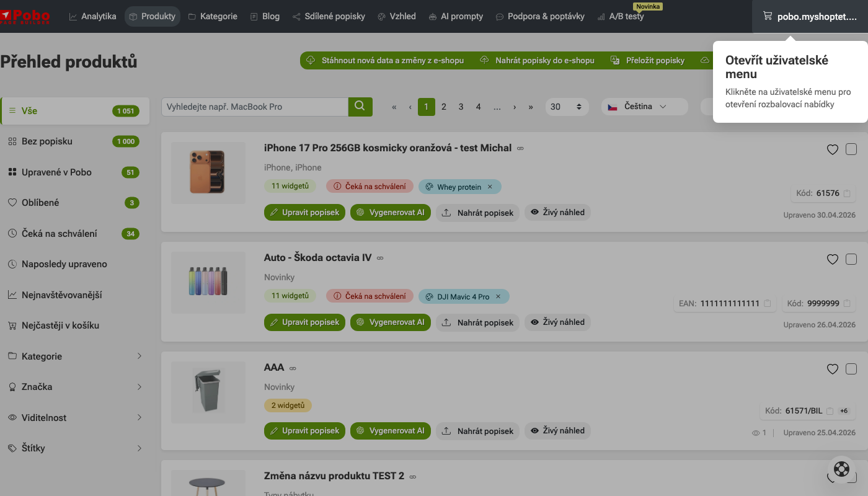The height and width of the screenshot is (496, 868).
Task: Open the 30 items per page selector
Action: pyautogui.click(x=567, y=107)
